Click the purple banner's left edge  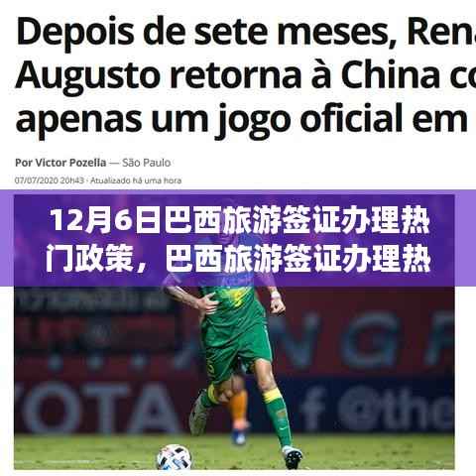pyautogui.click(x=7, y=238)
